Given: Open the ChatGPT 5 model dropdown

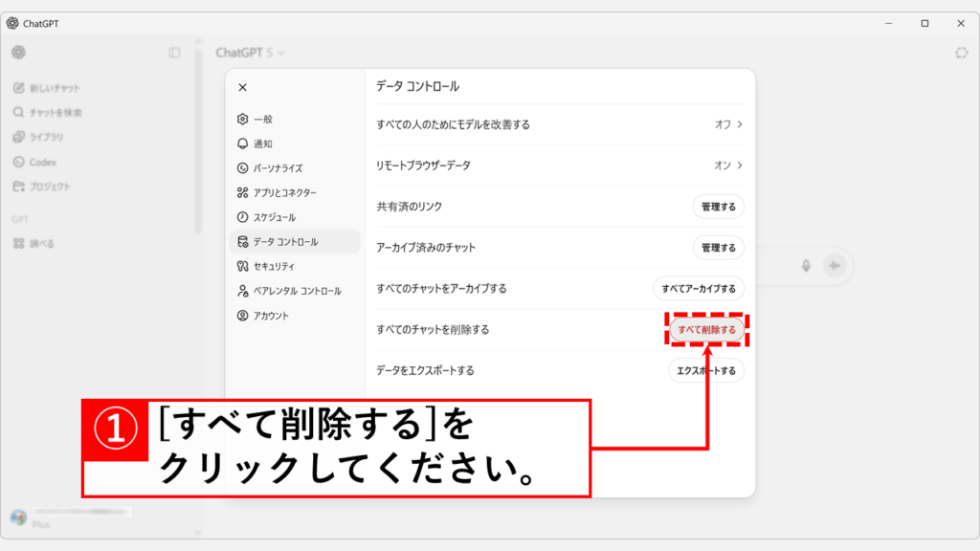Looking at the screenshot, I should tap(250, 53).
